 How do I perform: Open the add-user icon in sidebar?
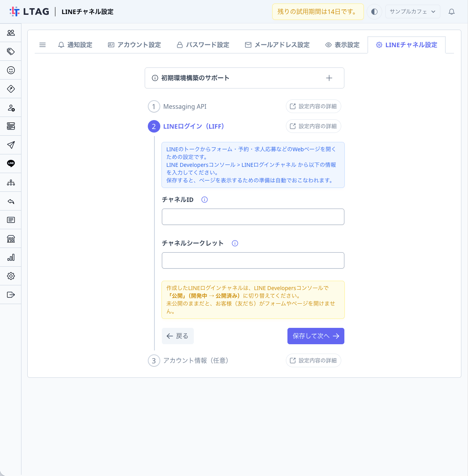pyautogui.click(x=11, y=108)
